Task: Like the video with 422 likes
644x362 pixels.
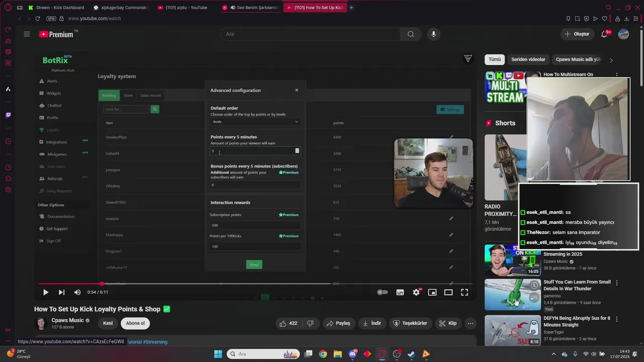Action: pyautogui.click(x=288, y=323)
